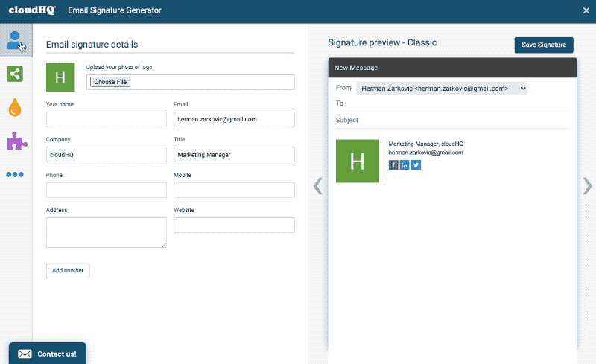Viewport: 596px width, 364px height.
Task: Close the Email Signature Generator dialog
Action: 586,10
